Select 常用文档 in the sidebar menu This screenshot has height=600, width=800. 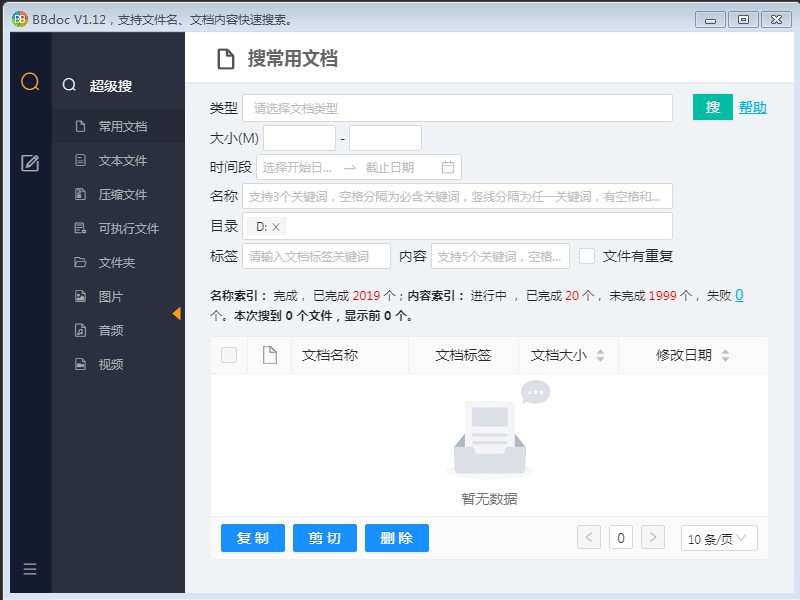(x=118, y=126)
